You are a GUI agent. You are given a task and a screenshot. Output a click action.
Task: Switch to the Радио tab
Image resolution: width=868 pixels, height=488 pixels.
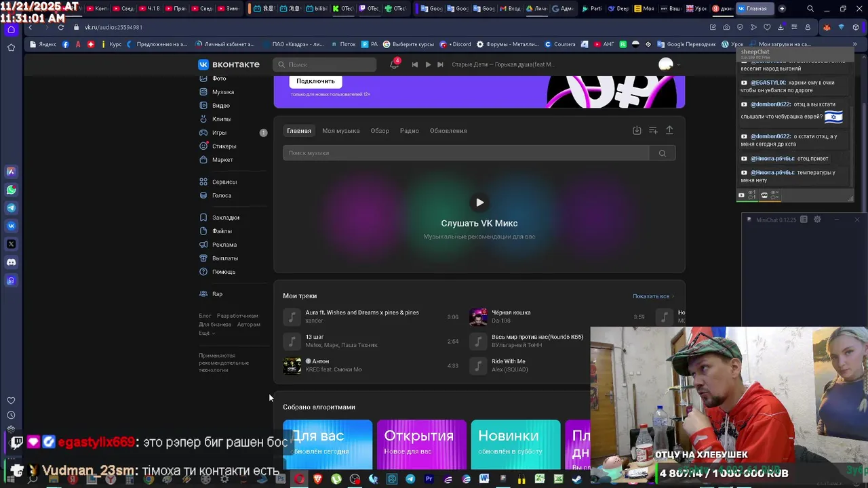click(x=410, y=131)
